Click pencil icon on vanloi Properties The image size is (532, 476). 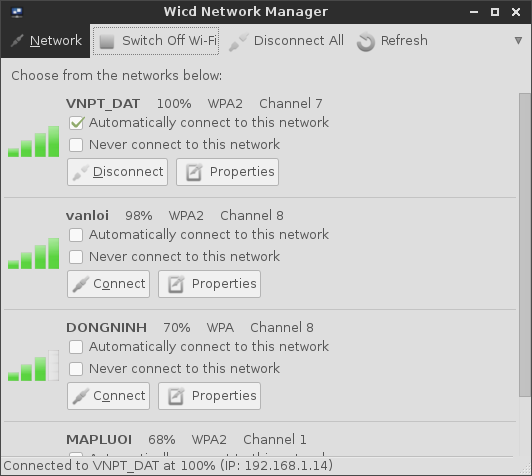pos(176,284)
